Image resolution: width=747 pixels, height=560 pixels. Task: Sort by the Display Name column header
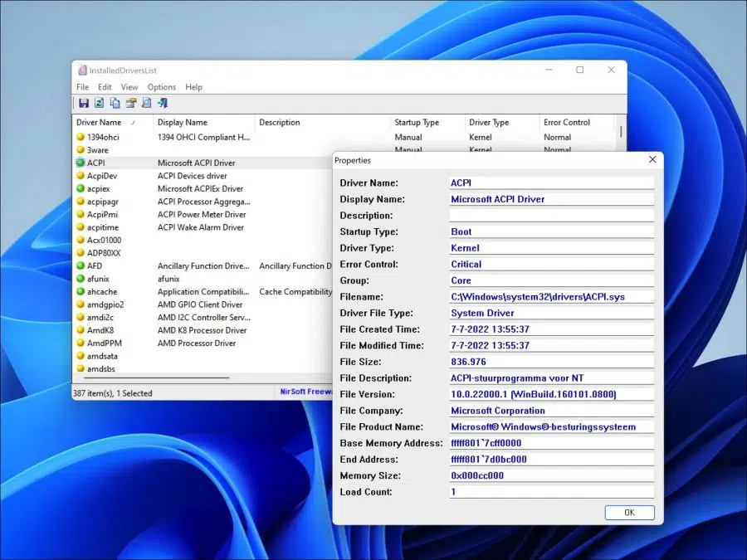coord(204,123)
